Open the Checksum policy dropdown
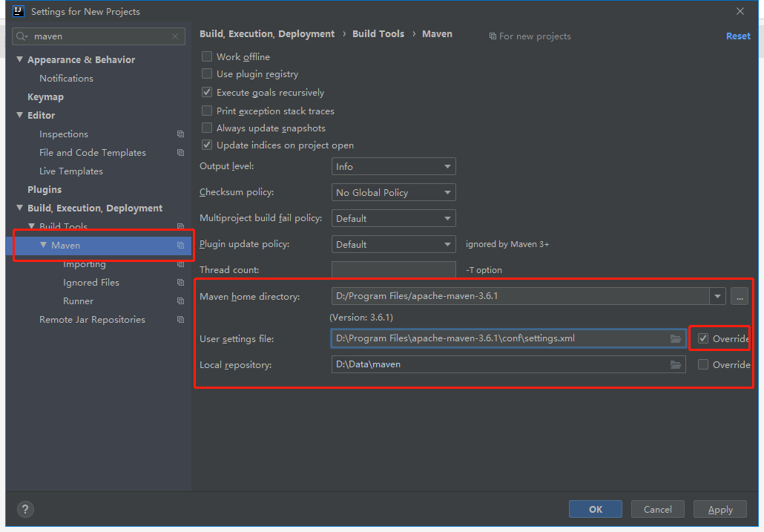Image resolution: width=764 pixels, height=532 pixels. tap(394, 192)
